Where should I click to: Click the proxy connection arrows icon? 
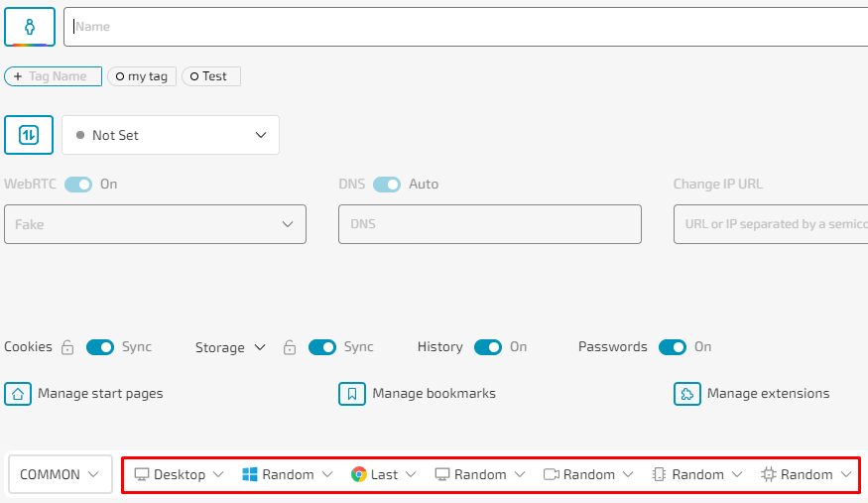point(29,135)
